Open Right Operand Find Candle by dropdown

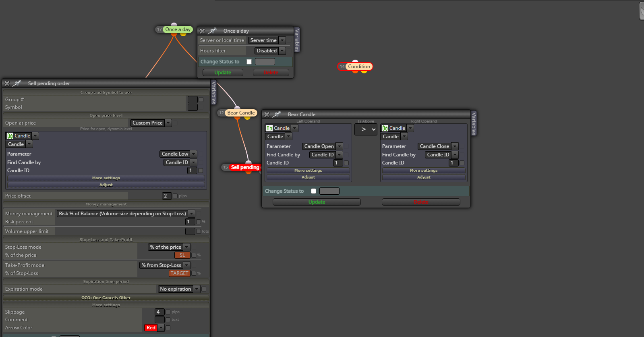(x=442, y=155)
